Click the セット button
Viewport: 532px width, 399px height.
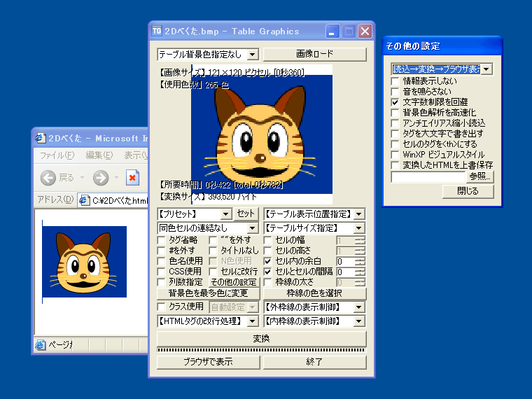tap(246, 213)
